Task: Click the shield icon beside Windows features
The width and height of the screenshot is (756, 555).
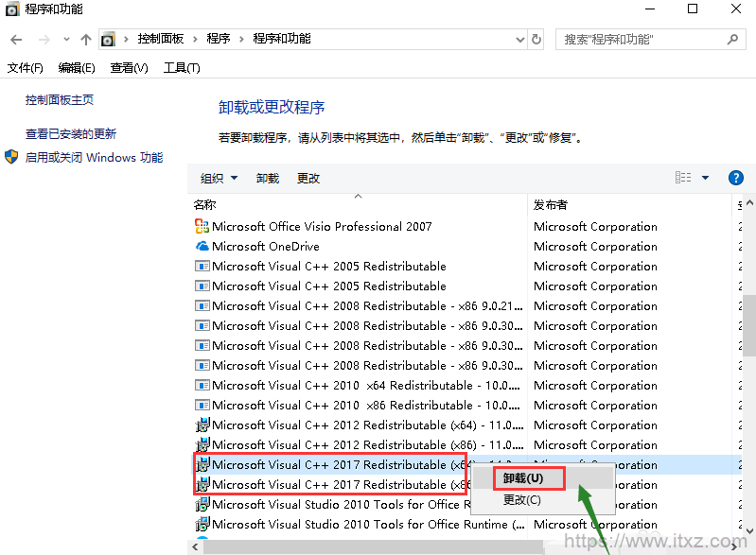Action: [11, 157]
